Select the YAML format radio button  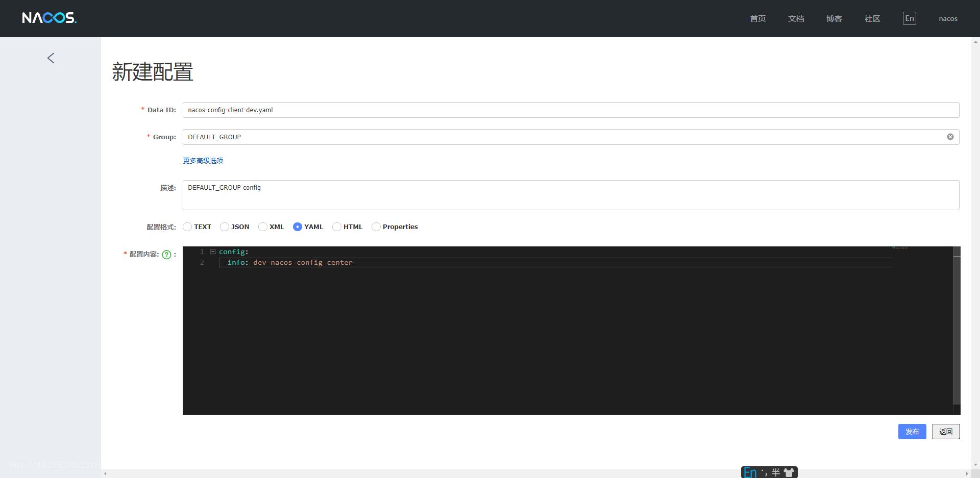(x=298, y=227)
